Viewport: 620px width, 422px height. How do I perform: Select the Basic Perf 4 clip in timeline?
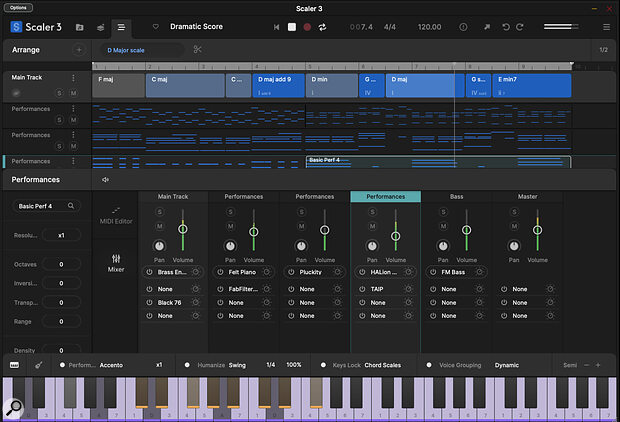(438, 162)
